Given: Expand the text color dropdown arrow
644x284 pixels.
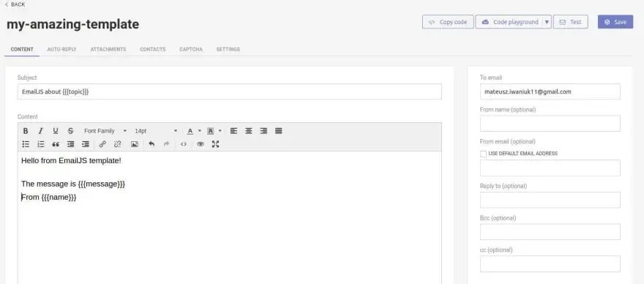Looking at the screenshot, I should (x=200, y=131).
